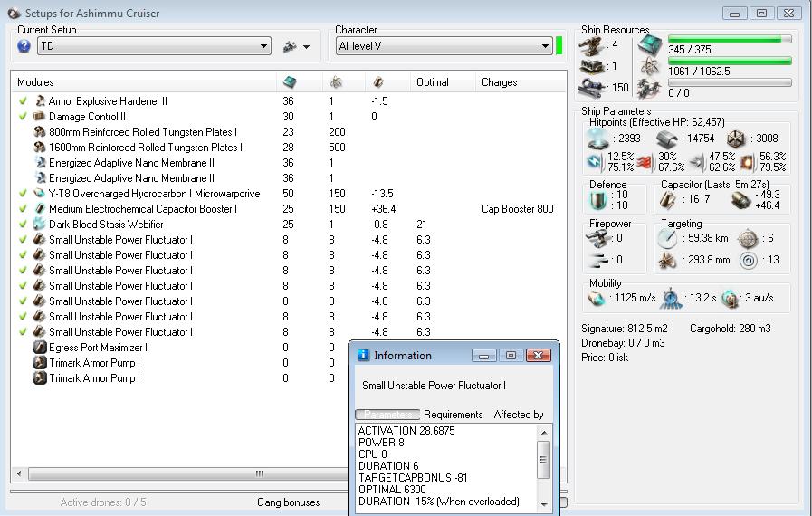Image resolution: width=812 pixels, height=516 pixels.
Task: Click the Optimal column header
Action: click(x=433, y=82)
